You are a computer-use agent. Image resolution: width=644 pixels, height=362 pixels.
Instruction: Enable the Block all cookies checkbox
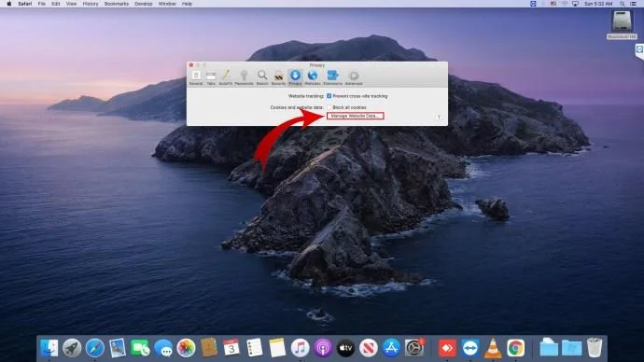coord(329,107)
